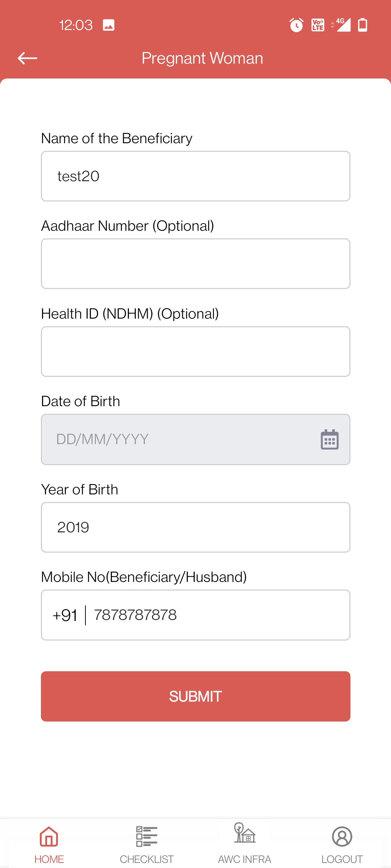Tap the VoLTE status bar icon

(318, 25)
